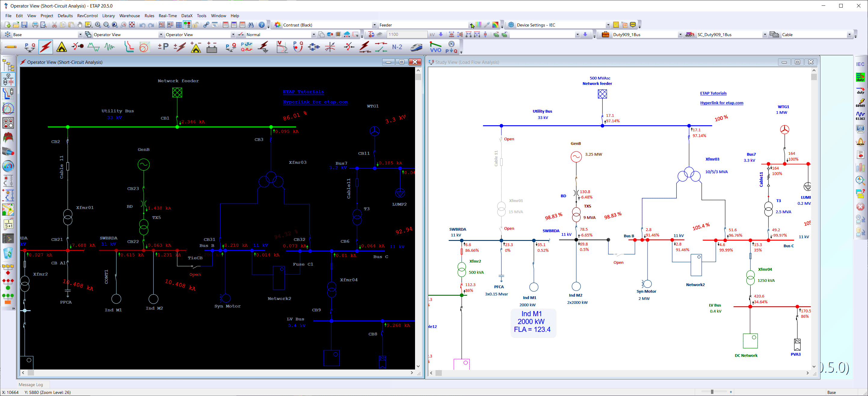Run the N-2 contingency analysis tool
This screenshot has width=868, height=396.
(397, 47)
